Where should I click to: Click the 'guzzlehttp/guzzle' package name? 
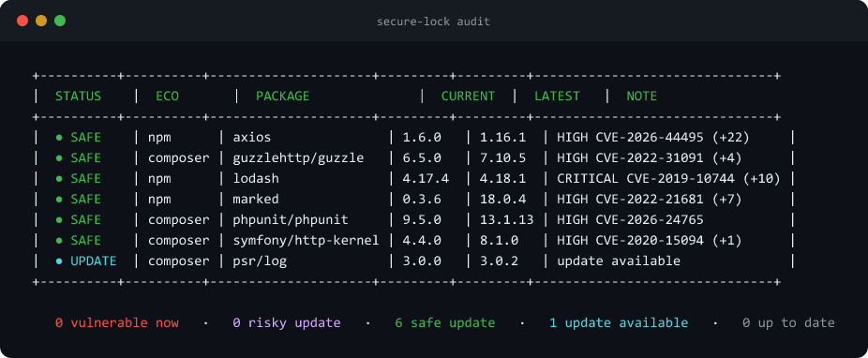point(298,158)
